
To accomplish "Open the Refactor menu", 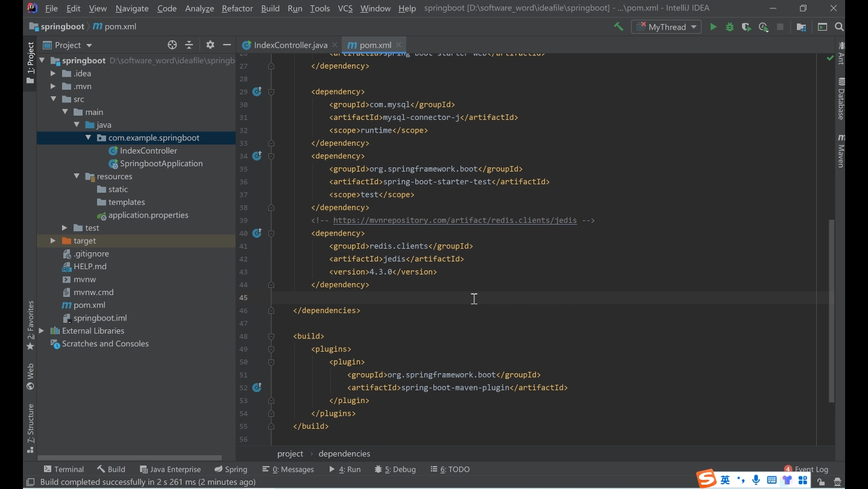I will (x=237, y=8).
